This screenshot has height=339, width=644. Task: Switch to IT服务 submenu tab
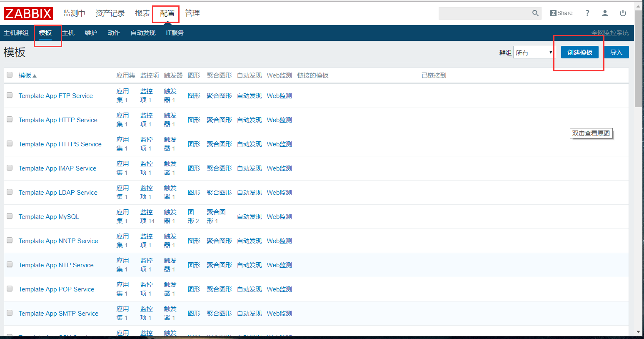click(175, 33)
